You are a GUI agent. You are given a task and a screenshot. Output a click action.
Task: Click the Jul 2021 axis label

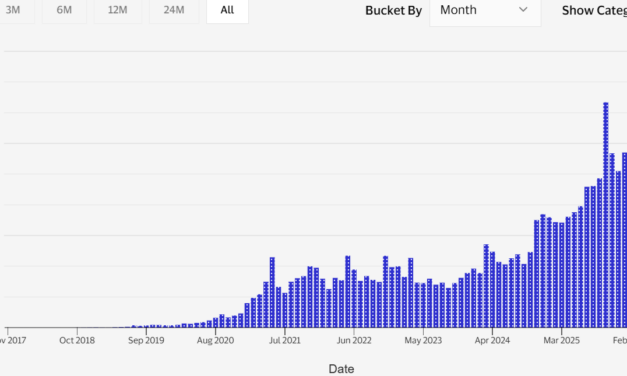tap(285, 340)
